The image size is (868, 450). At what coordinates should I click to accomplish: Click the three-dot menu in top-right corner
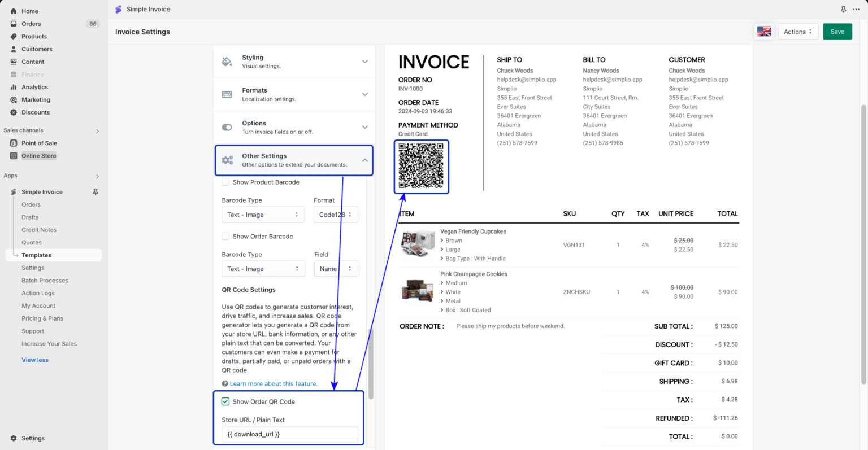[x=856, y=9]
